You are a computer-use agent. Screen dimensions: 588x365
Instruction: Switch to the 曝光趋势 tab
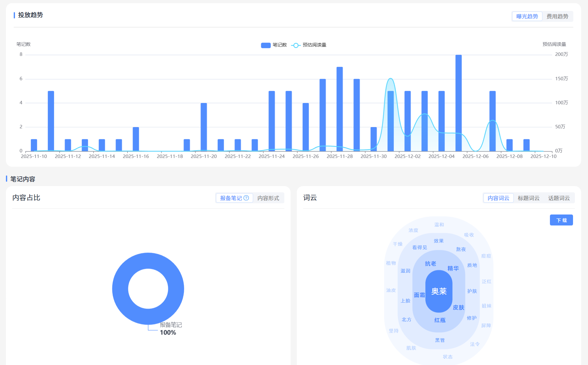pyautogui.click(x=527, y=17)
